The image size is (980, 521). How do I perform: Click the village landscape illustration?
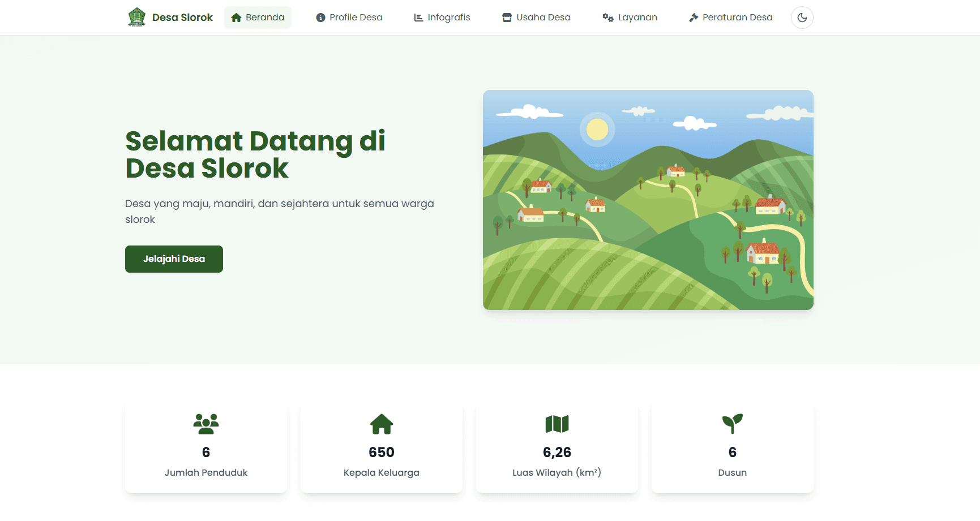[x=648, y=199]
